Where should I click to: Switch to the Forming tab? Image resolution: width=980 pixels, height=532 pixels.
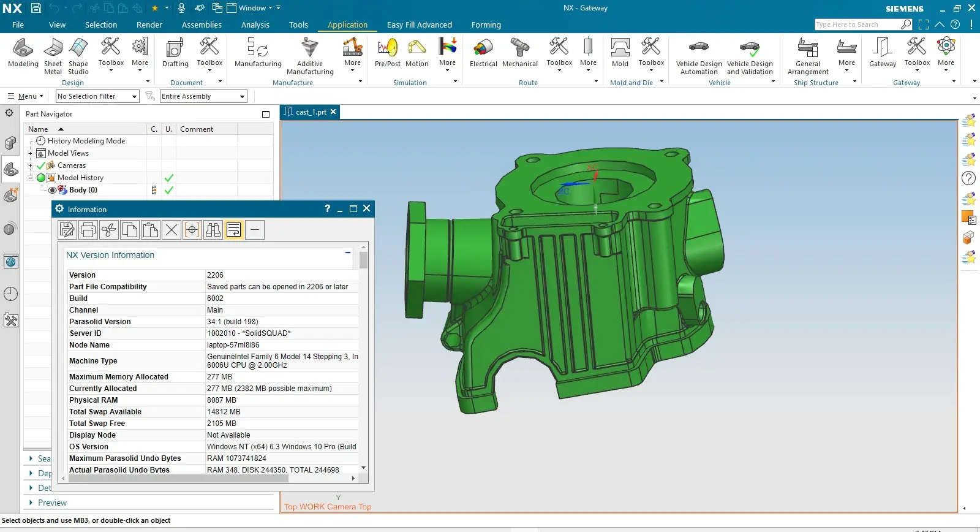click(x=486, y=25)
